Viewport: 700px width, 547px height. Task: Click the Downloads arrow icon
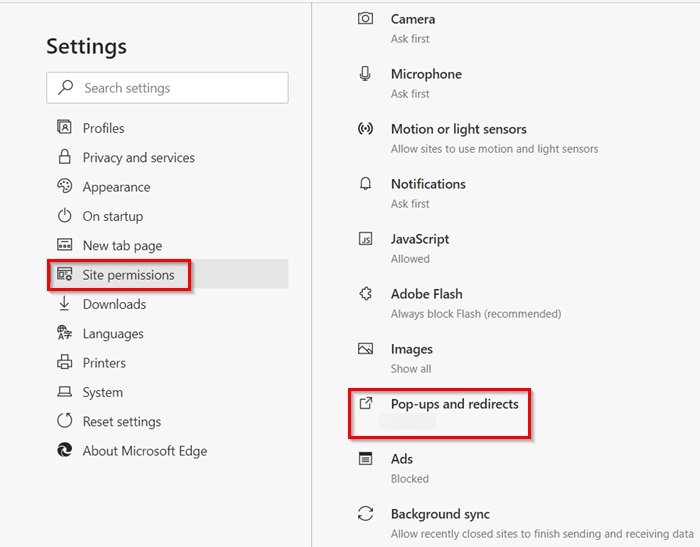click(65, 304)
